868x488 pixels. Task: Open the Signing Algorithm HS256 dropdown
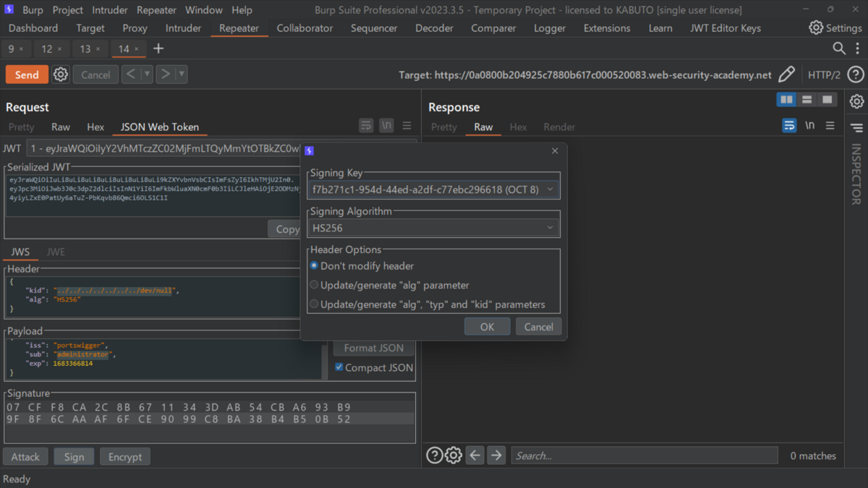point(433,228)
